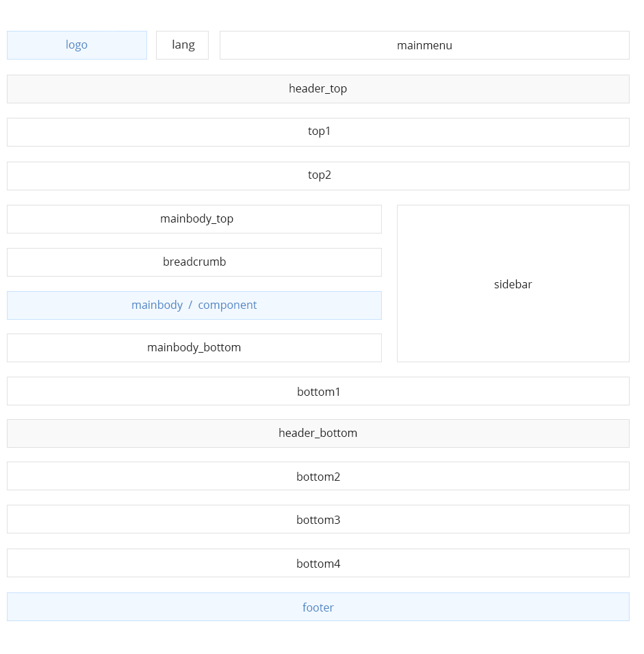Select the header_top position

(318, 89)
